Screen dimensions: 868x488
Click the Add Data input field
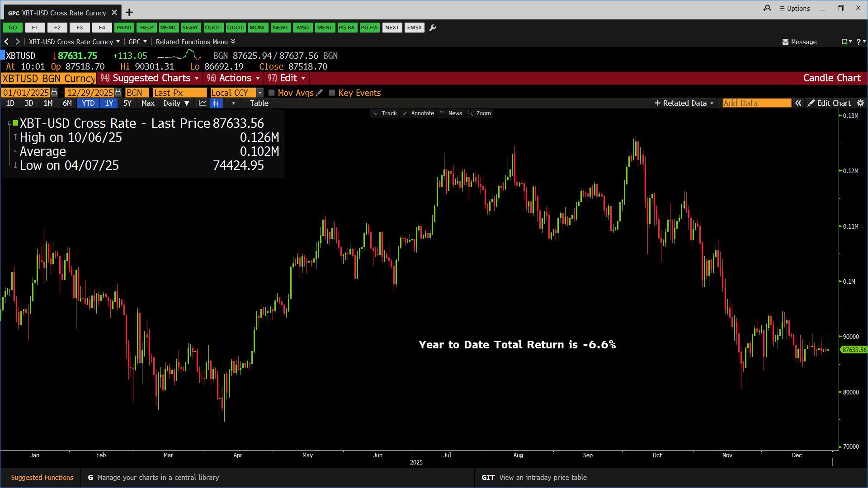coord(756,103)
